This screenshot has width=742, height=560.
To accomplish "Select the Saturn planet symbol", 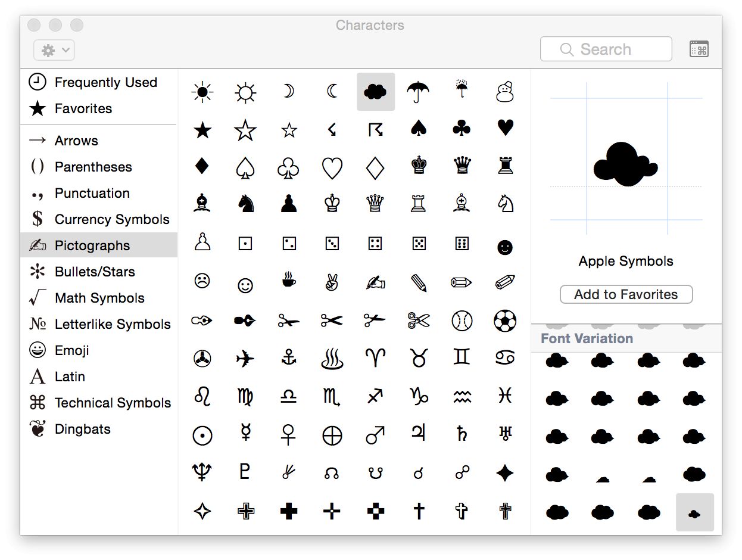I will click(462, 434).
